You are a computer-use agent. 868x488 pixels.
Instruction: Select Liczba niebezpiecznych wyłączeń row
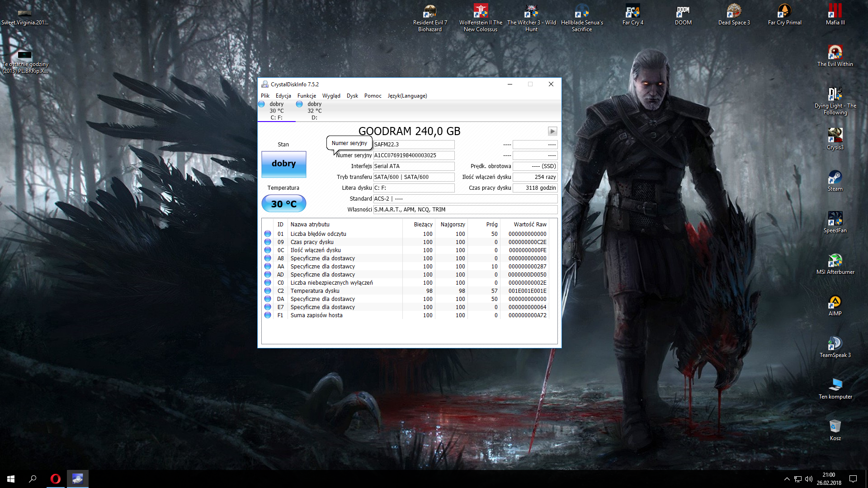point(406,283)
